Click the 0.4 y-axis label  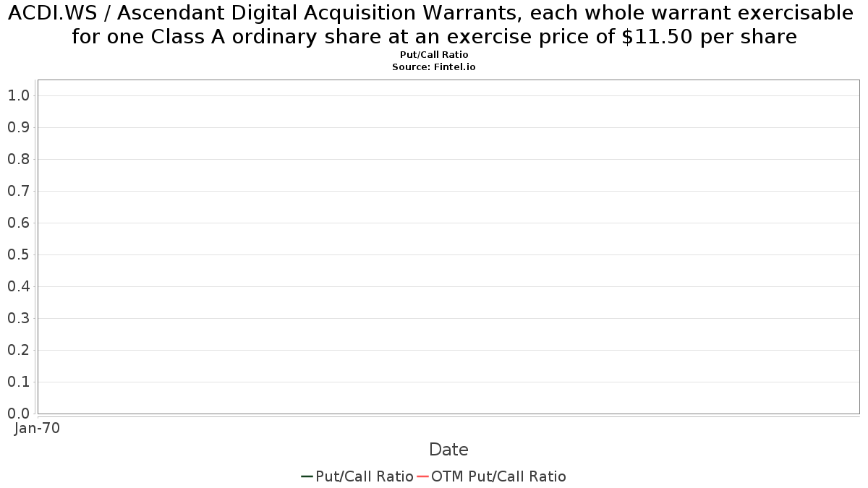click(x=18, y=286)
